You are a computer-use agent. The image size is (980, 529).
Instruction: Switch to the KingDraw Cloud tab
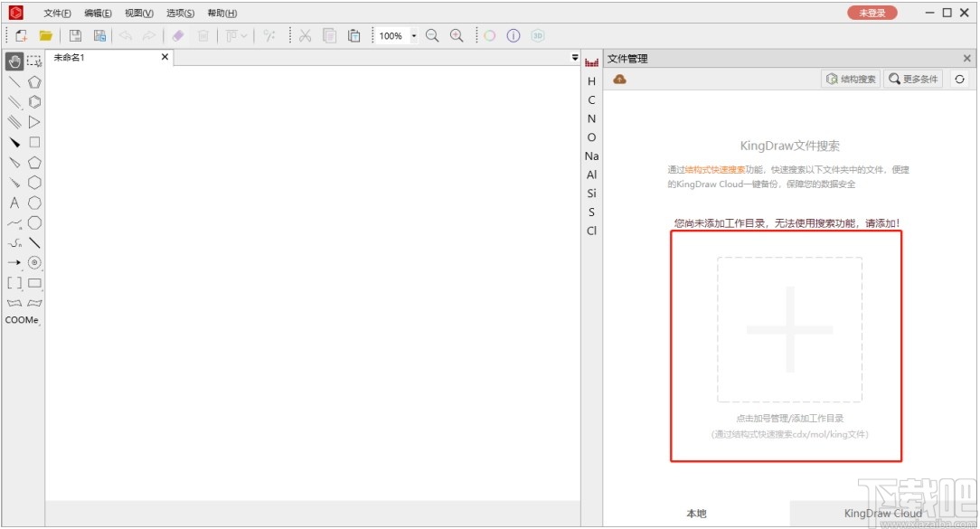[x=883, y=513]
